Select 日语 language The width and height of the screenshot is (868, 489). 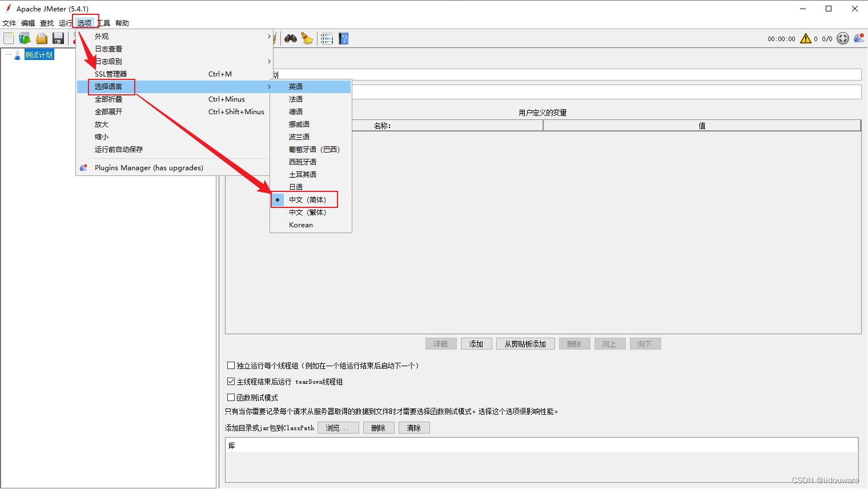pos(311,187)
